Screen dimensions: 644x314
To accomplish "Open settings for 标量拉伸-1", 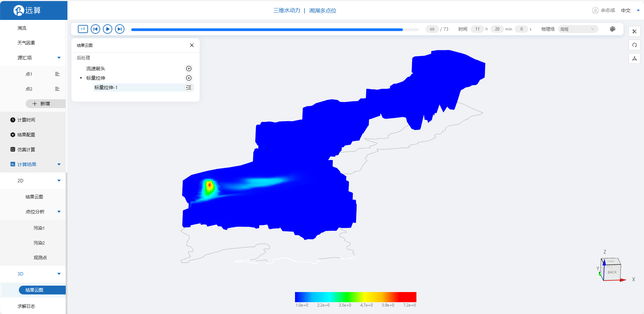I will pyautogui.click(x=189, y=87).
